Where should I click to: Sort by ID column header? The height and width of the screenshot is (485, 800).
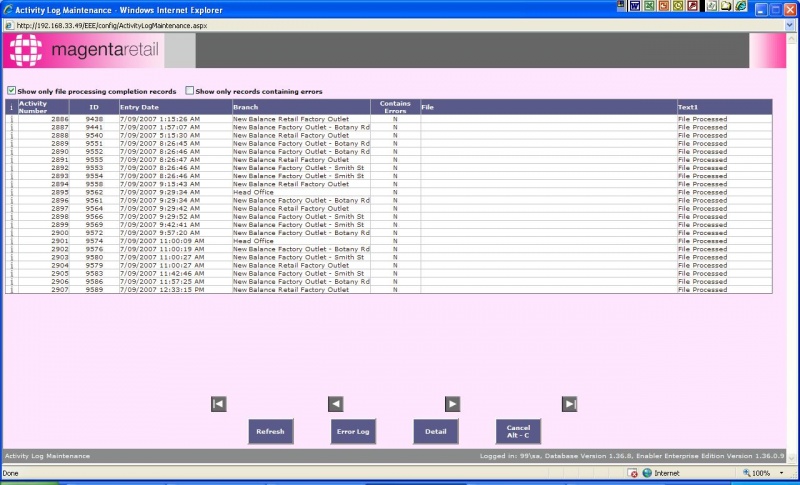[94, 107]
